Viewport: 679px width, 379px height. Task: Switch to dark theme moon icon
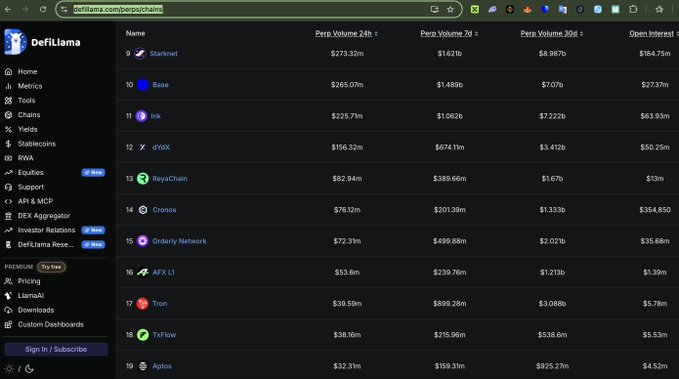pos(29,369)
